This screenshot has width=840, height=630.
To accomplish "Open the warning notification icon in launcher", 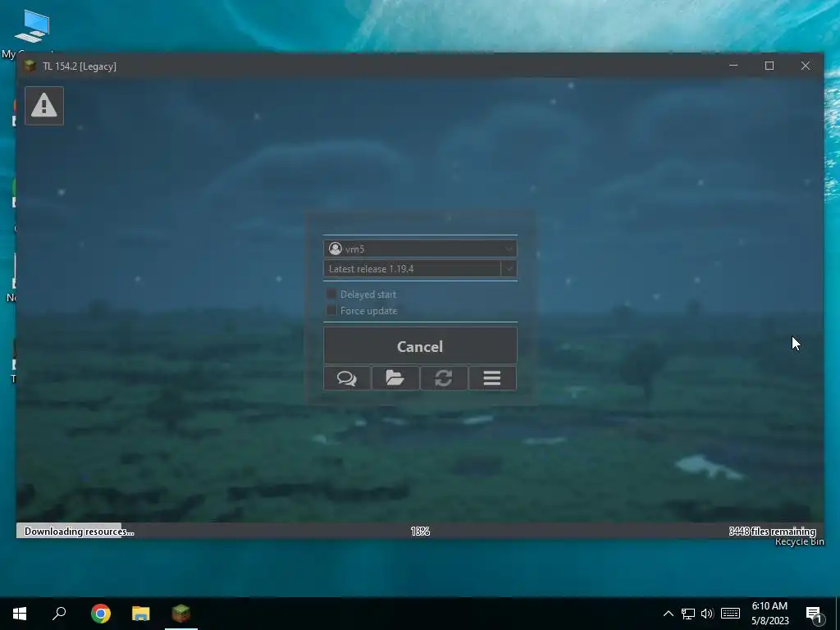I will [x=44, y=106].
